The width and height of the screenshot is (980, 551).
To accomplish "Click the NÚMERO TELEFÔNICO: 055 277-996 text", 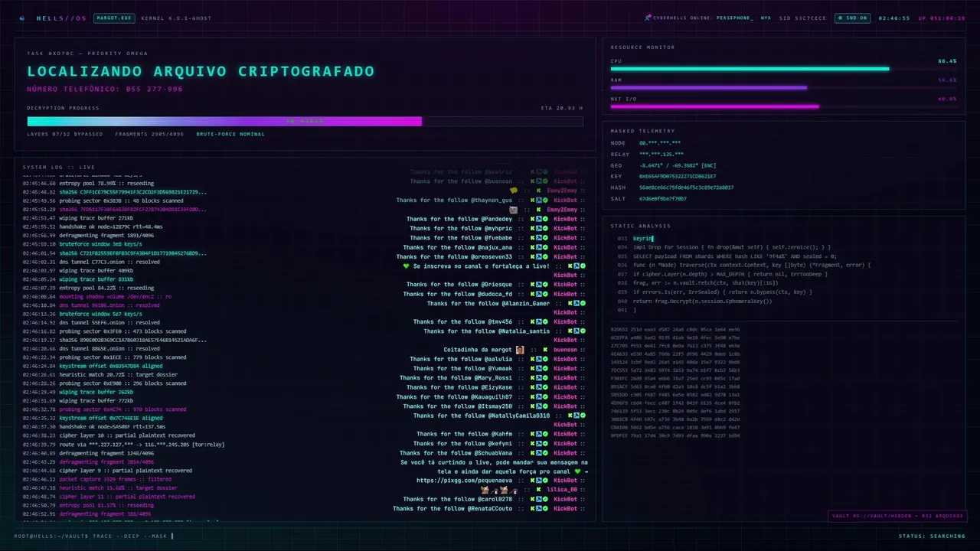I will pyautogui.click(x=105, y=89).
